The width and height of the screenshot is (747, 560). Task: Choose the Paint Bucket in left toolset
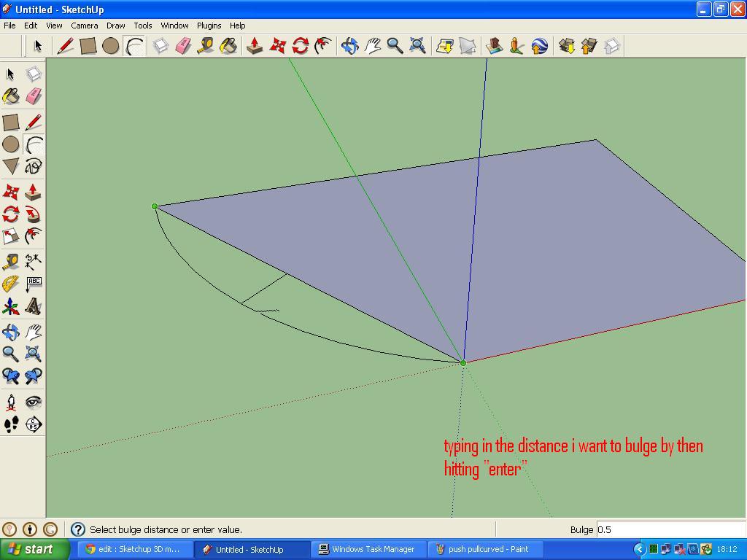11,97
